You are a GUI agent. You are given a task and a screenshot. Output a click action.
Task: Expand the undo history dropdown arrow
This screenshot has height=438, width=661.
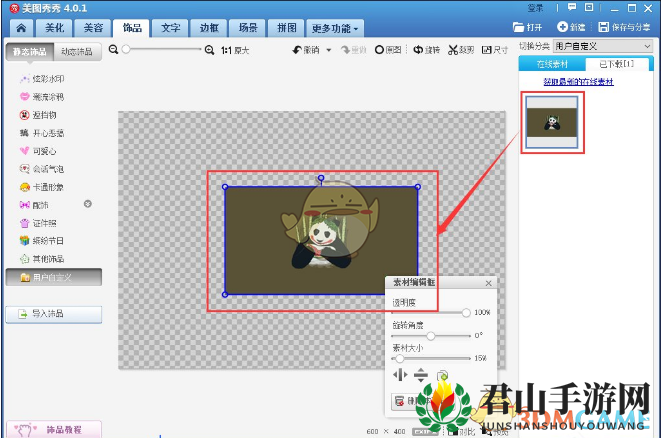(x=329, y=50)
